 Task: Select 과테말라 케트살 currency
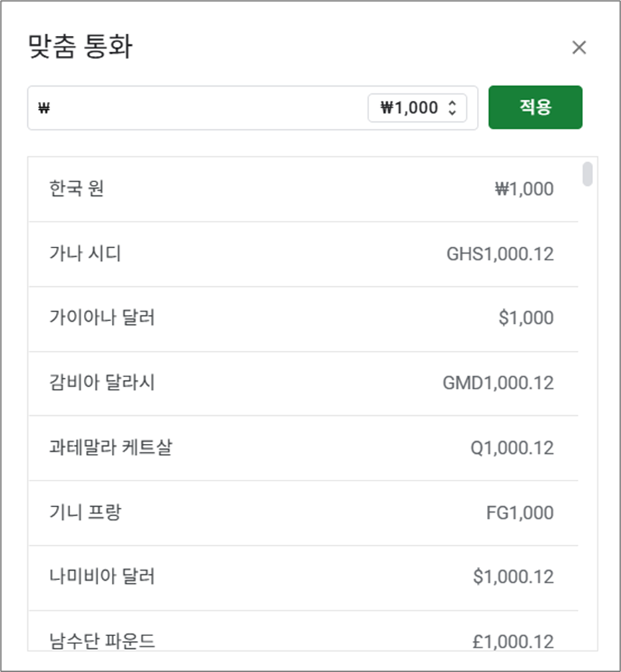pyautogui.click(x=303, y=448)
